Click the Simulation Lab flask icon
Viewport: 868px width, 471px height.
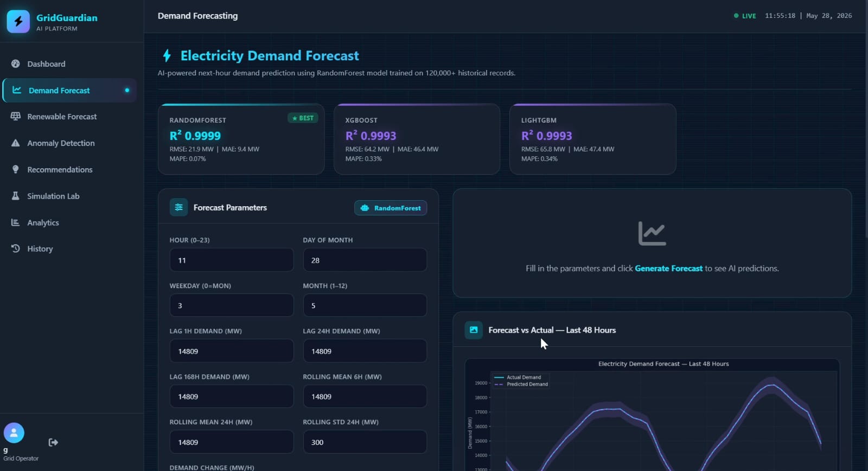(16, 196)
